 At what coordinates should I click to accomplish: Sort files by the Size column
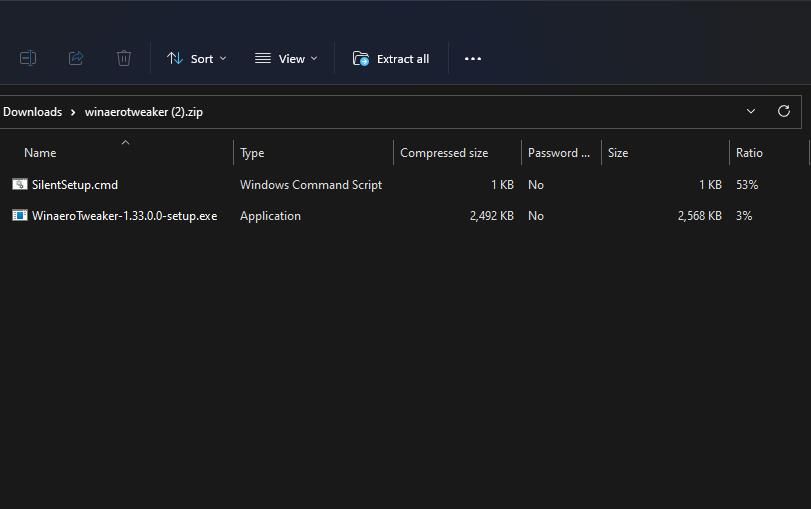coord(618,153)
